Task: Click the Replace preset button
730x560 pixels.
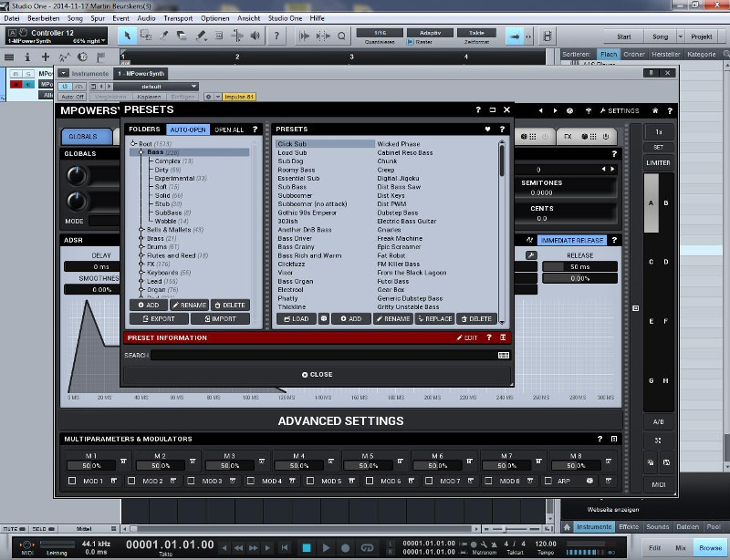Action: 434,318
